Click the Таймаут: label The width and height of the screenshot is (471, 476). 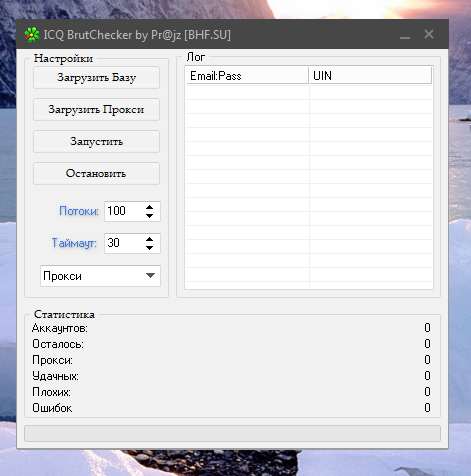point(74,243)
